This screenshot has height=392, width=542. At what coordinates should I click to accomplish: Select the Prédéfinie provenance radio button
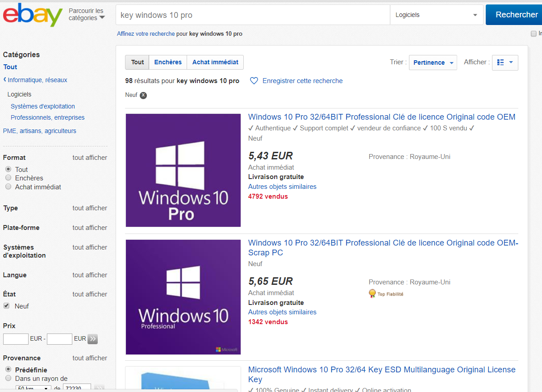click(8, 370)
